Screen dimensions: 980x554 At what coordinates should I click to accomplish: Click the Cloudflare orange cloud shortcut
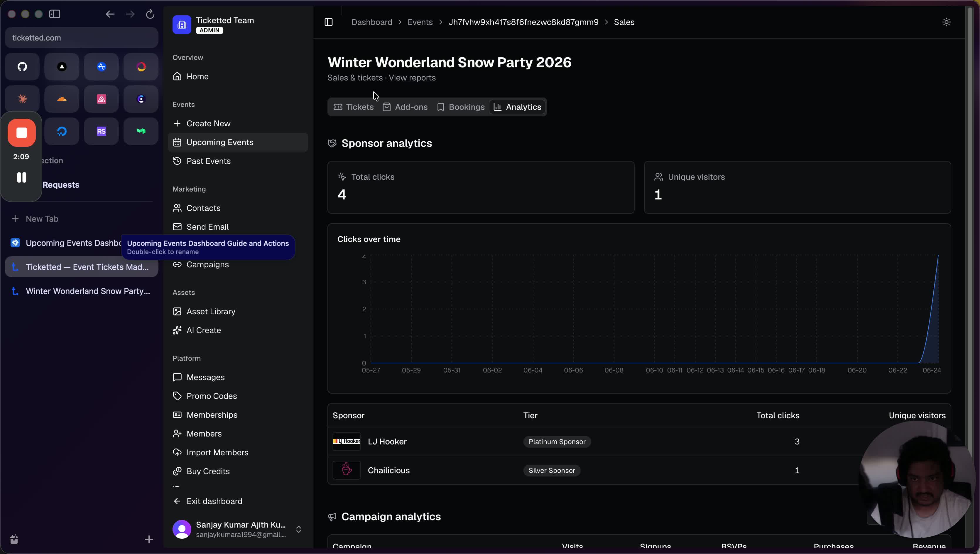[x=62, y=99]
